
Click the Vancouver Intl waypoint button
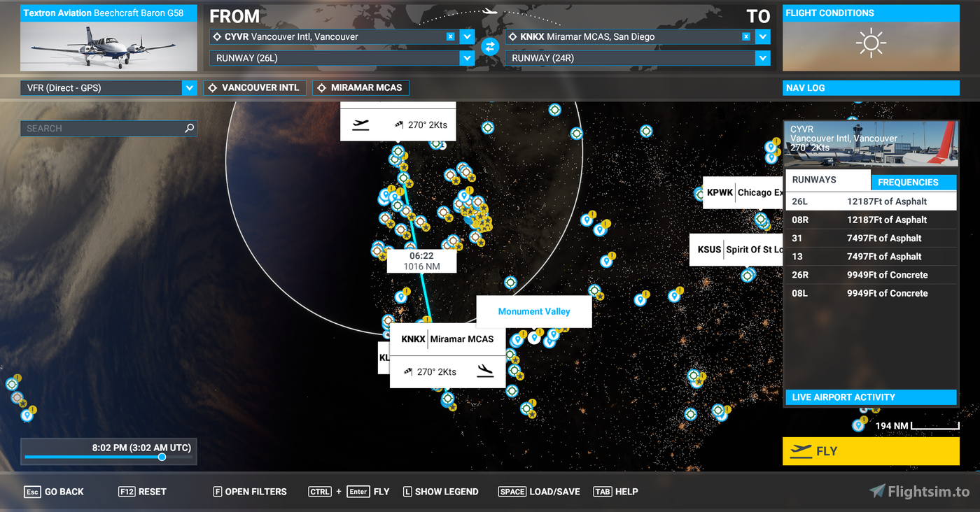click(254, 88)
